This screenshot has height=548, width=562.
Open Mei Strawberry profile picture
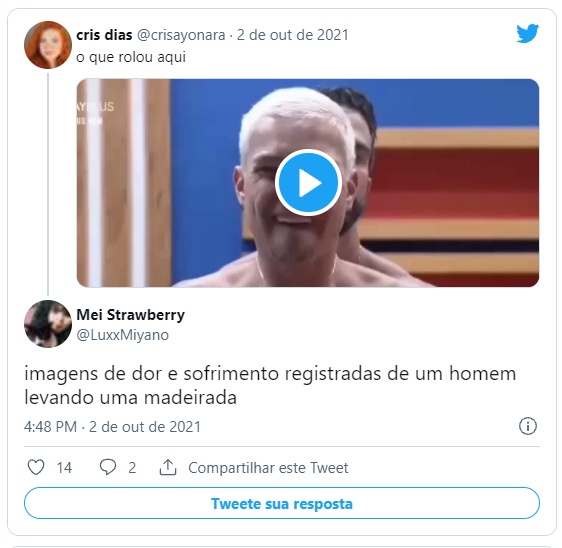pyautogui.click(x=48, y=324)
